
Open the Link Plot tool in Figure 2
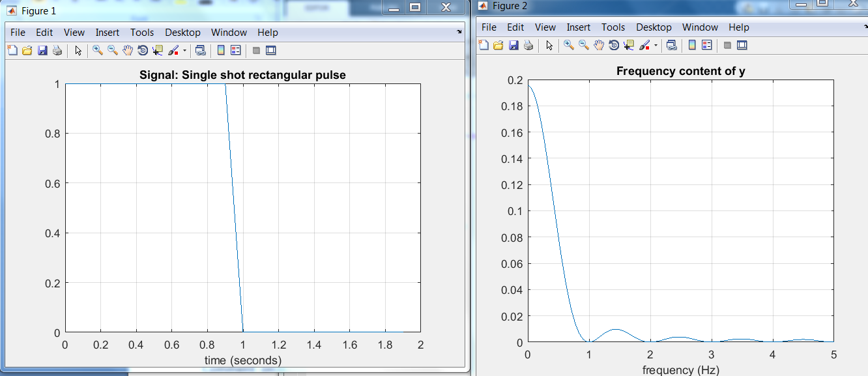[x=671, y=45]
